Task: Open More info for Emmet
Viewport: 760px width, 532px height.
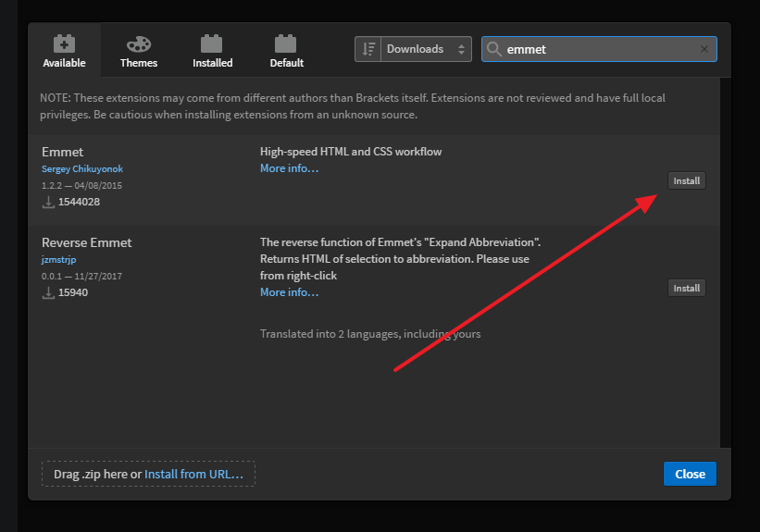Action: click(x=290, y=168)
